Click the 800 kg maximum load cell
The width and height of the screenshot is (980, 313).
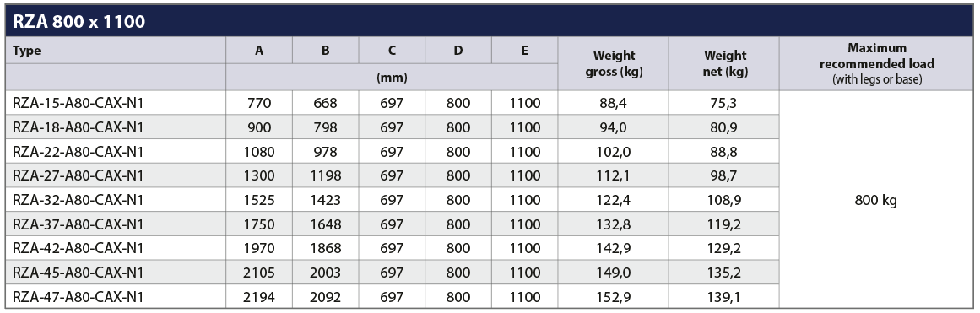876,201
